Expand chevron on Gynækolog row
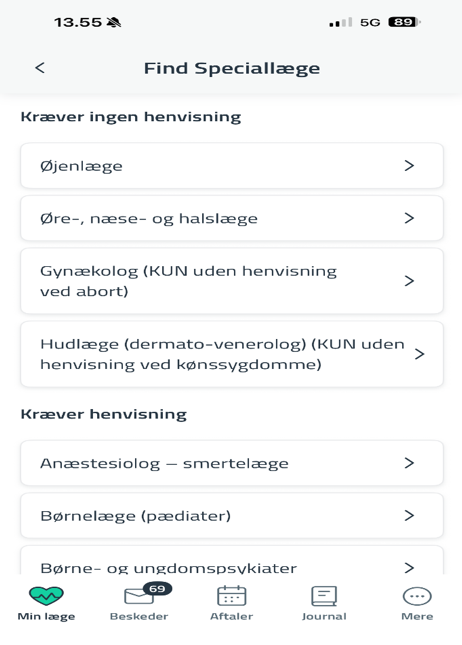462x645 pixels. 409,281
